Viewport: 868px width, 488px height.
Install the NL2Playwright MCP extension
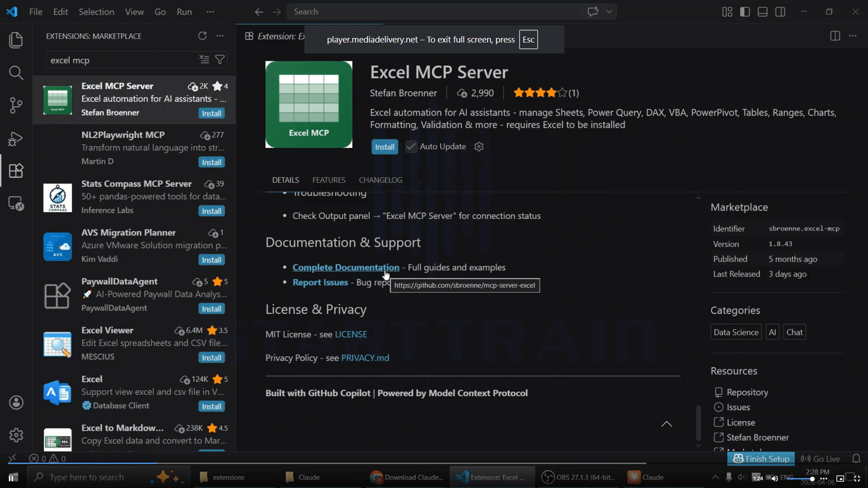pyautogui.click(x=211, y=162)
